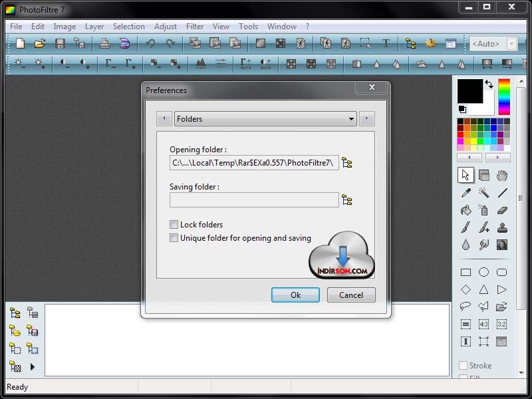Click the Text tool T icon

pos(386,43)
